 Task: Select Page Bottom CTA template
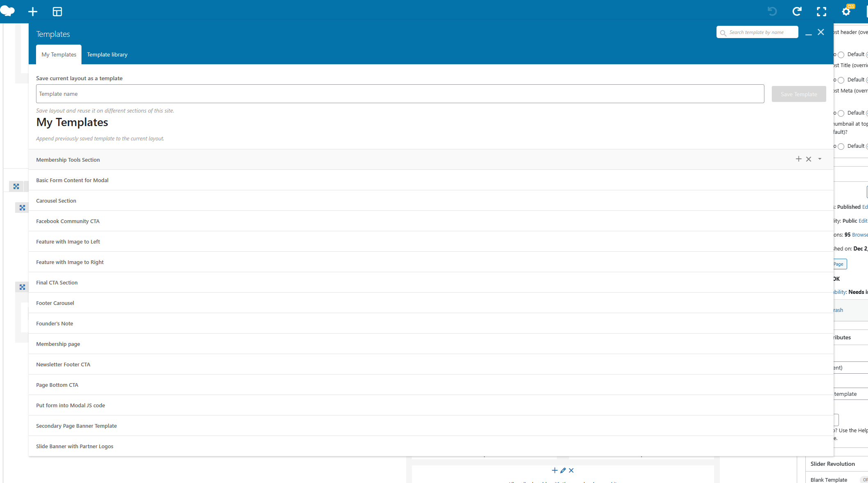(431, 385)
